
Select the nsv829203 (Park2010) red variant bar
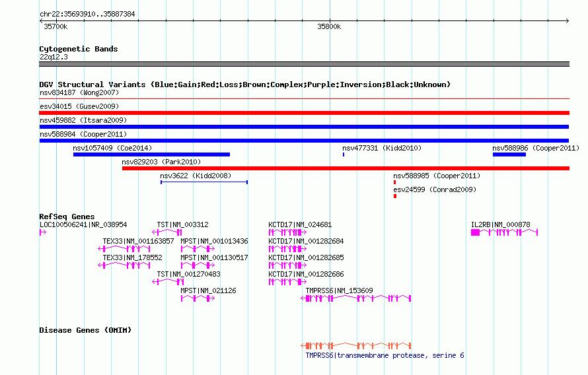(346, 168)
